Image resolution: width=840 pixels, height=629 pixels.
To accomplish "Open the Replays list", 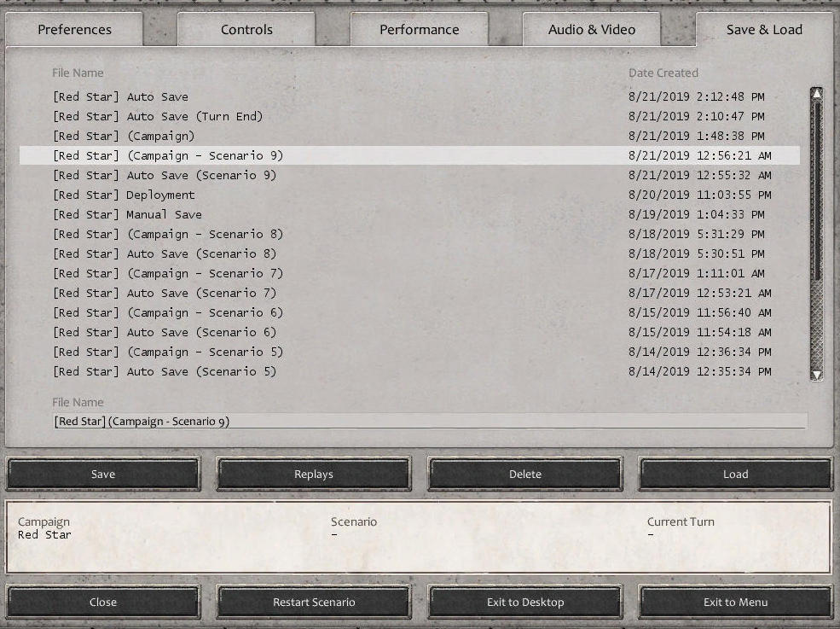I will click(x=313, y=475).
